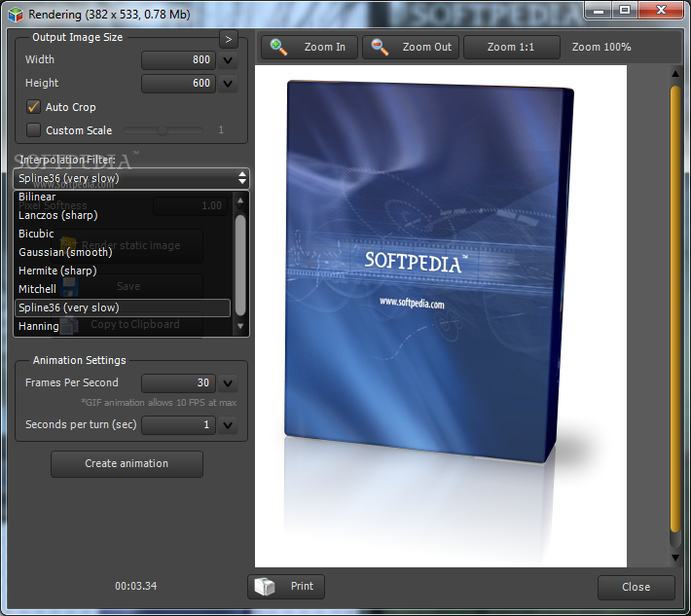
Task: Click the Close button
Action: click(636, 588)
